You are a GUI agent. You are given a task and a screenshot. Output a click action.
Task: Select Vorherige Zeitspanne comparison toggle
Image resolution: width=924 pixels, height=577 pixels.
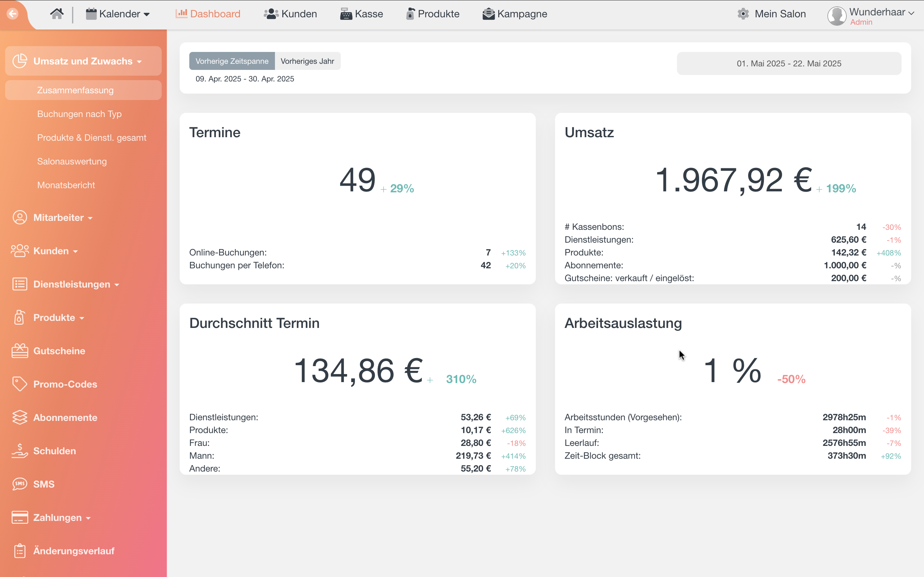click(232, 61)
